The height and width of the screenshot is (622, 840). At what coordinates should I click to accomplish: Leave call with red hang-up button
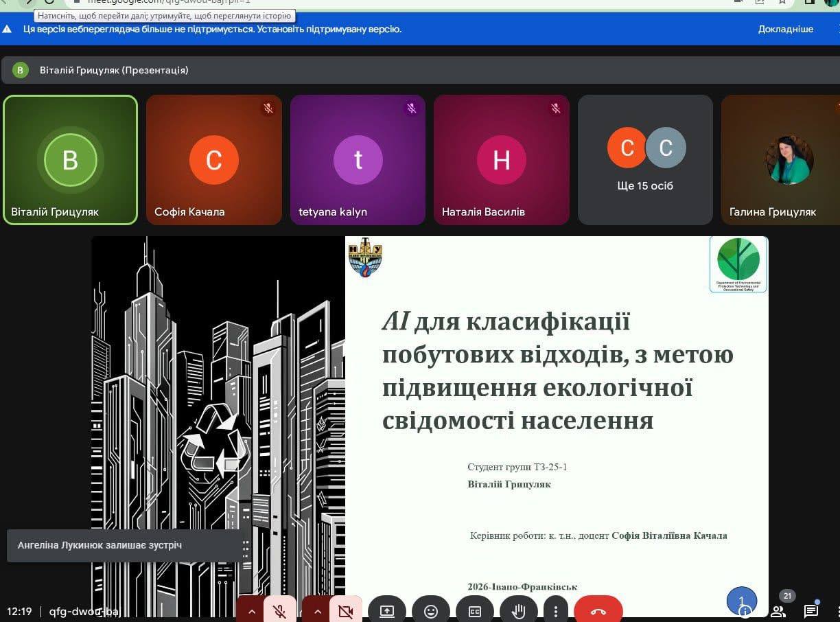pos(598,610)
